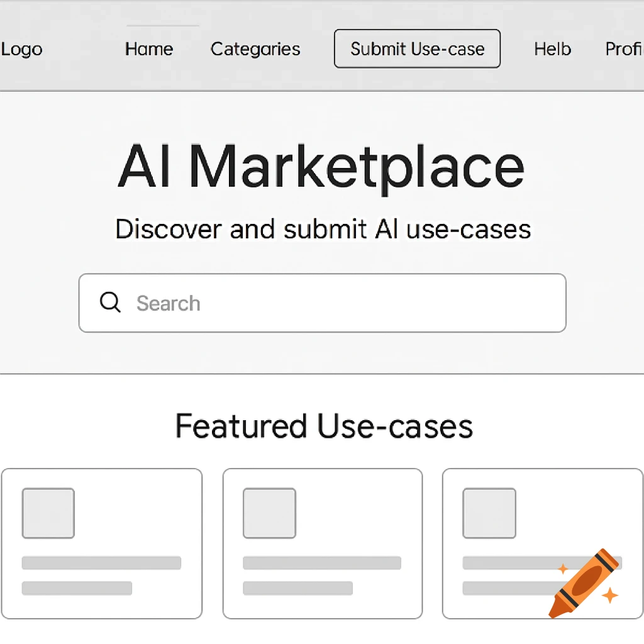Click the subtitle text under AI Marketplace
Screen dimensions: 644x644
click(x=322, y=229)
